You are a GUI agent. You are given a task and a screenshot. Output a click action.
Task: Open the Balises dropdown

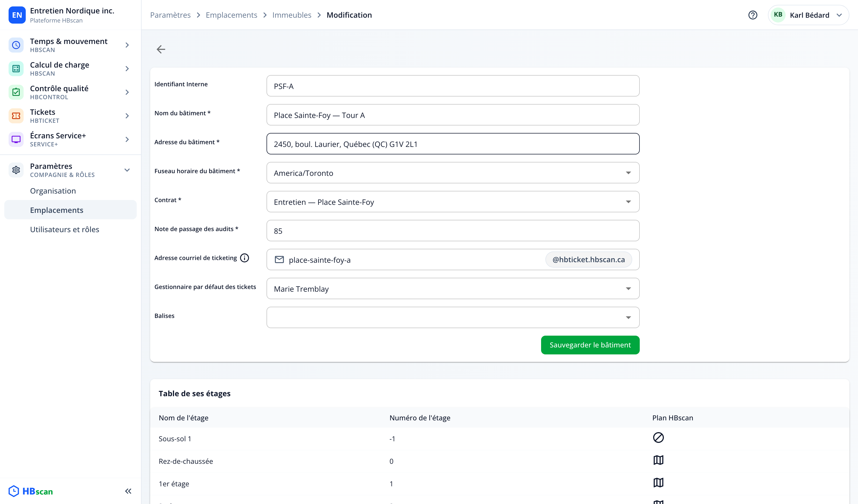(x=453, y=317)
